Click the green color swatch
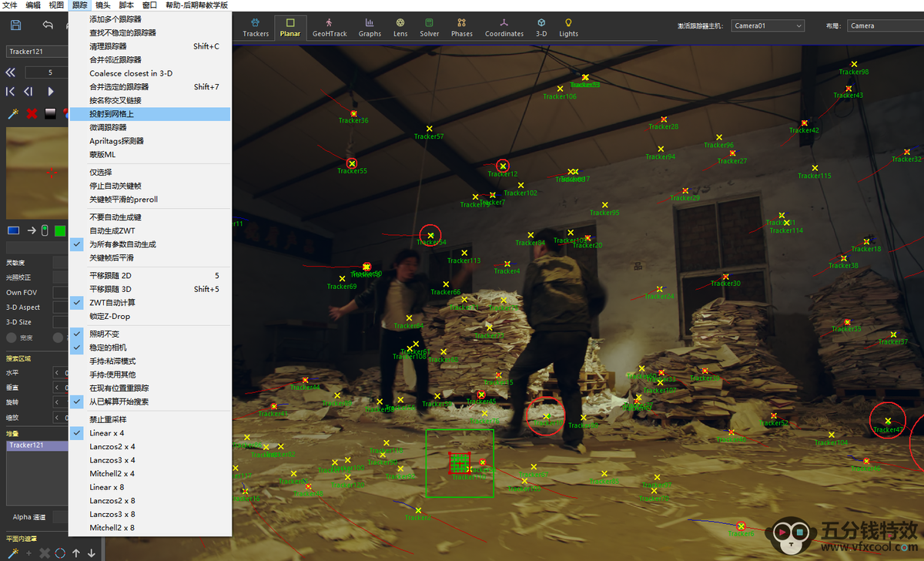 coord(60,230)
